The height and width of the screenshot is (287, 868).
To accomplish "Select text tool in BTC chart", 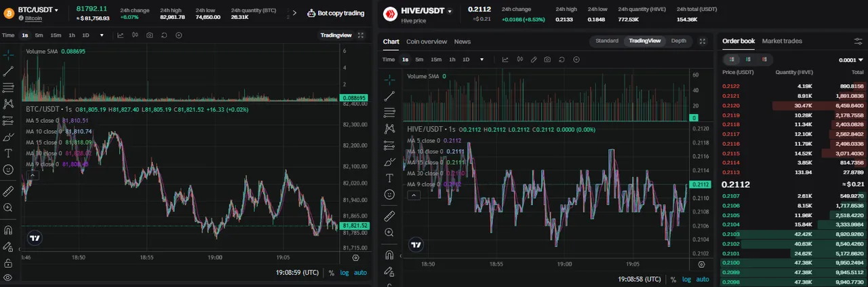I will click(x=8, y=153).
